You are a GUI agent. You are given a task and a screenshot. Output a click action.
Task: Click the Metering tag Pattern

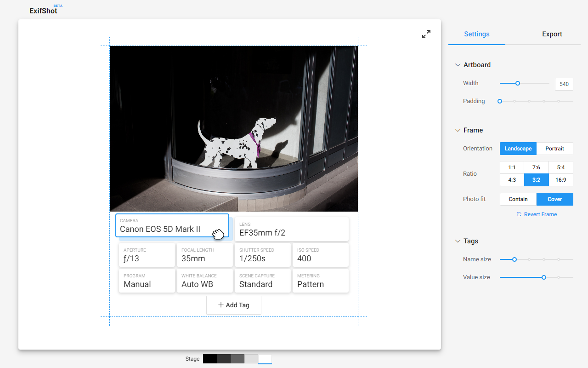pos(320,281)
